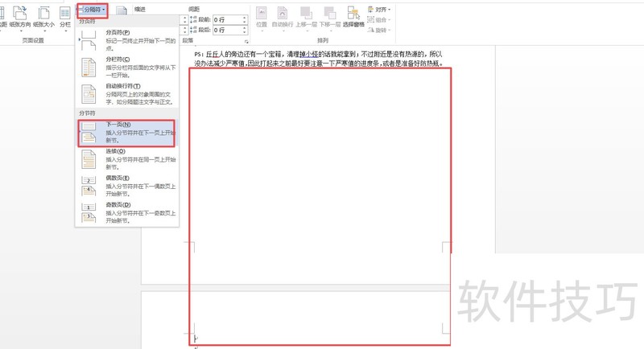Image resolution: width=644 pixels, height=349 pixels.
Task: Click the 段后 spacing icon
Action: tap(193, 30)
